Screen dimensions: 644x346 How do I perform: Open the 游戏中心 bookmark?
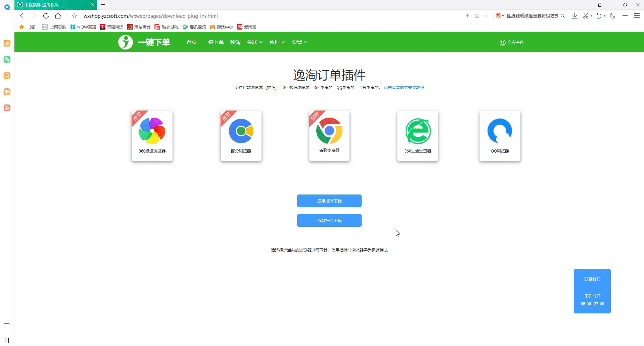221,27
